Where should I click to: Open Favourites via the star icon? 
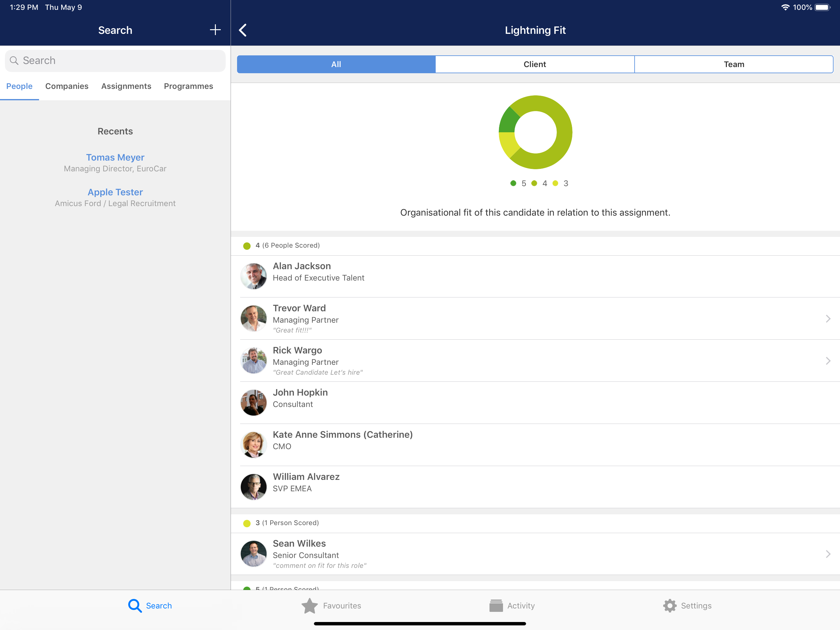pos(310,605)
